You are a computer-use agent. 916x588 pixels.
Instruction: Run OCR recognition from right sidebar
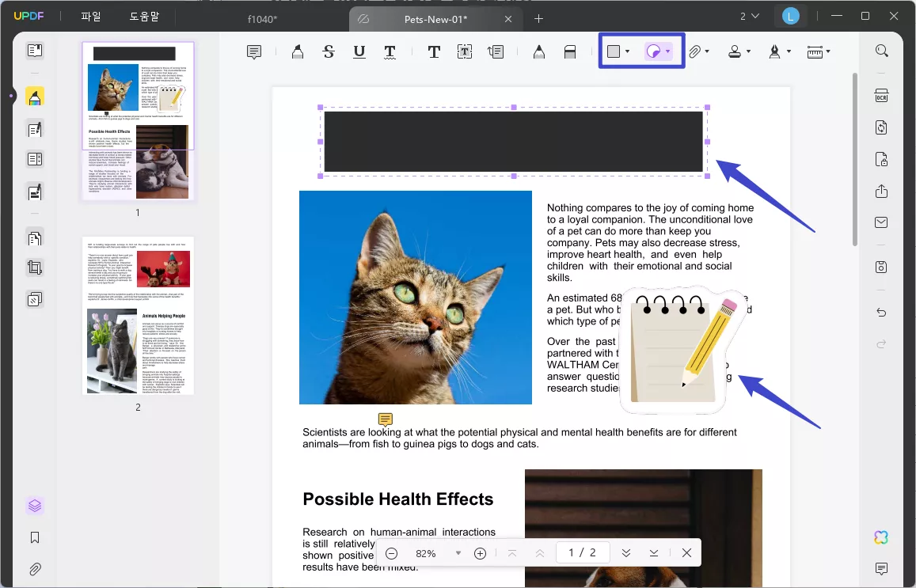(x=881, y=95)
